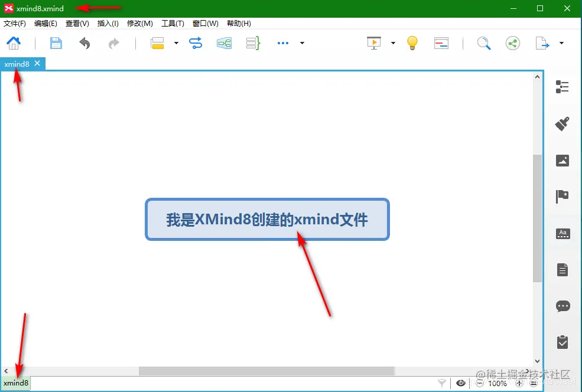Open the Task Info clipboard panel in the sidebar
582x392 pixels.
pyautogui.click(x=563, y=342)
